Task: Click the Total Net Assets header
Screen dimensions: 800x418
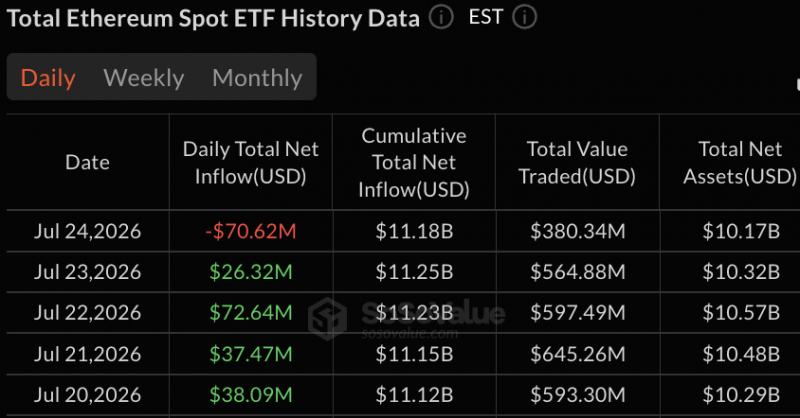Action: click(740, 162)
